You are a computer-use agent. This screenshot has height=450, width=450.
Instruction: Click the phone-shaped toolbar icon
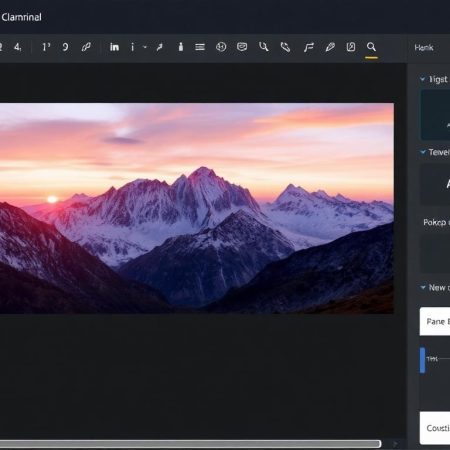285,47
